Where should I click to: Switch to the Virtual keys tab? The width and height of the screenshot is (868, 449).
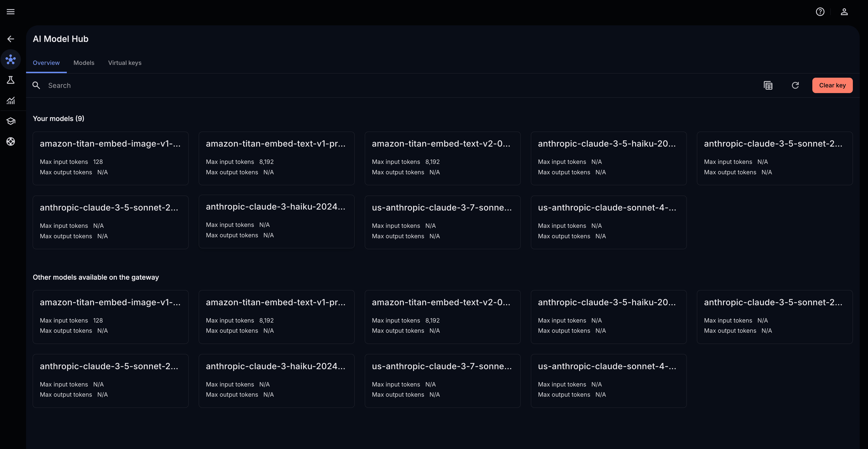tap(125, 63)
